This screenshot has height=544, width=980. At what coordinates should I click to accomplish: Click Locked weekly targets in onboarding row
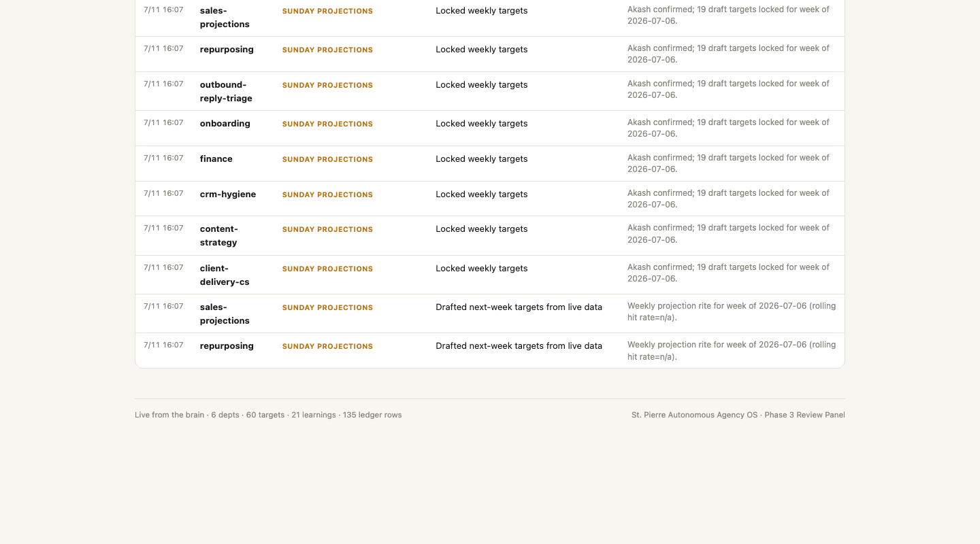482,123
